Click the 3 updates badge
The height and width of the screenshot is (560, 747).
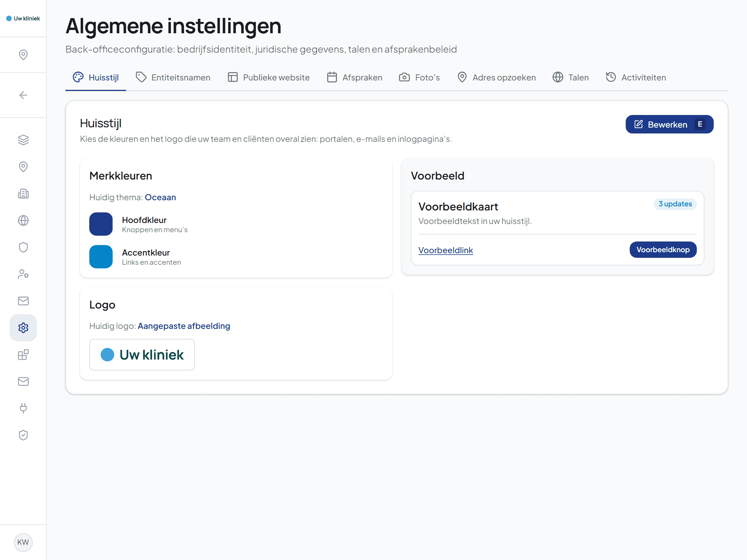[675, 204]
